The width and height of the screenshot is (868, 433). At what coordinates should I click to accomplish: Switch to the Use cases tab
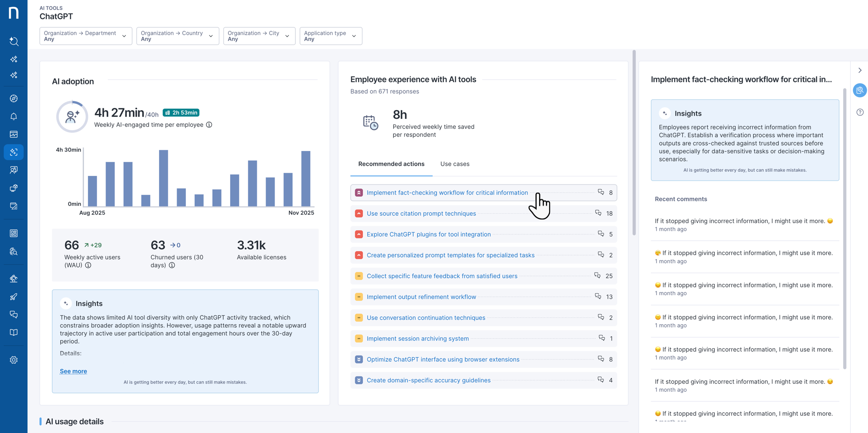pyautogui.click(x=454, y=164)
